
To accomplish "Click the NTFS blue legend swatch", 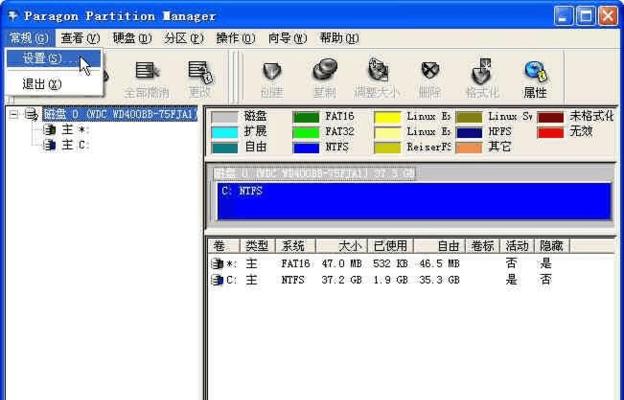I will [x=306, y=148].
